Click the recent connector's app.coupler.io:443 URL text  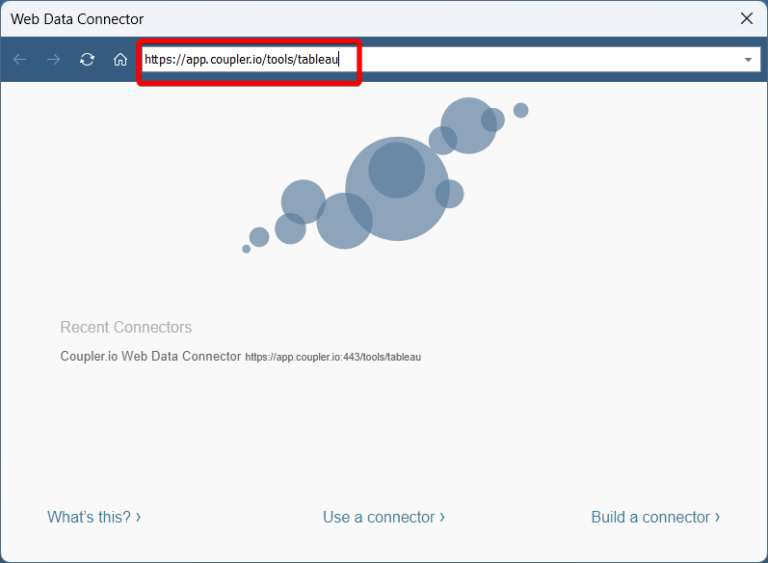[333, 357]
